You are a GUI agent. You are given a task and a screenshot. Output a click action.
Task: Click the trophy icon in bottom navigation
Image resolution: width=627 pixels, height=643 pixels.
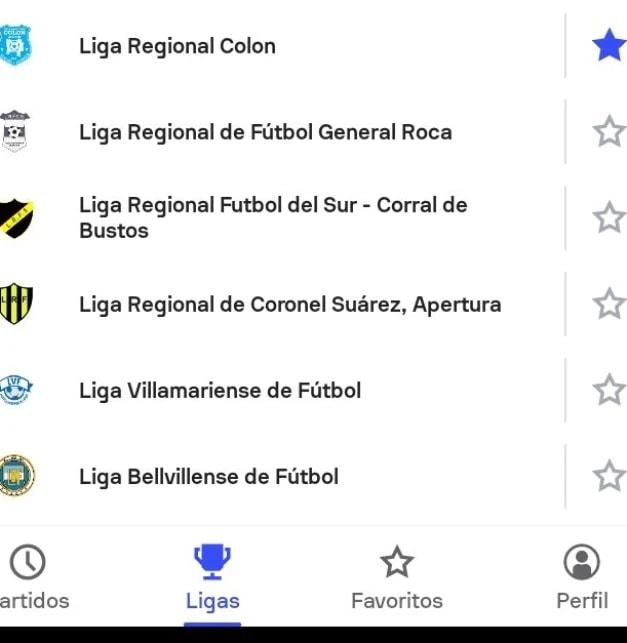pyautogui.click(x=212, y=563)
